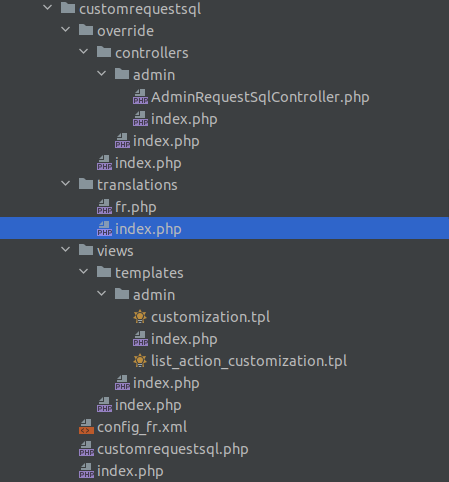Image resolution: width=449 pixels, height=482 pixels.
Task: Collapse the customrequestsql root folder chevron
Action: [x=48, y=7]
